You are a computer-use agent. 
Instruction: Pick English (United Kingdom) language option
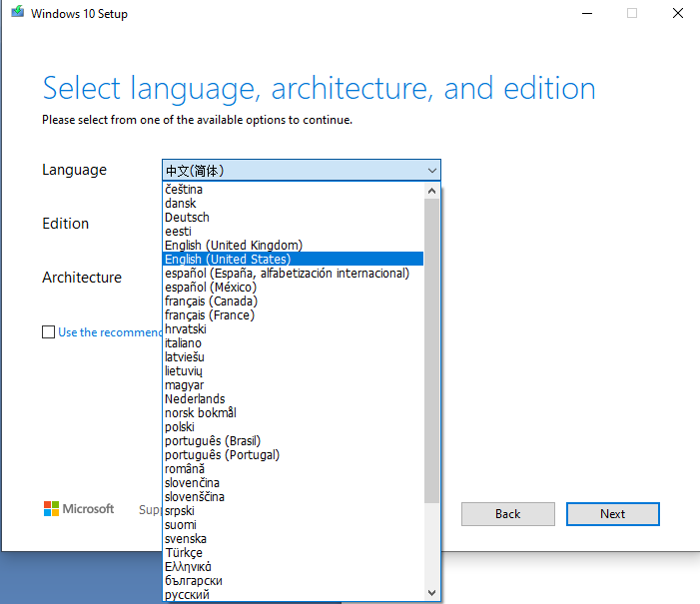[293, 245]
